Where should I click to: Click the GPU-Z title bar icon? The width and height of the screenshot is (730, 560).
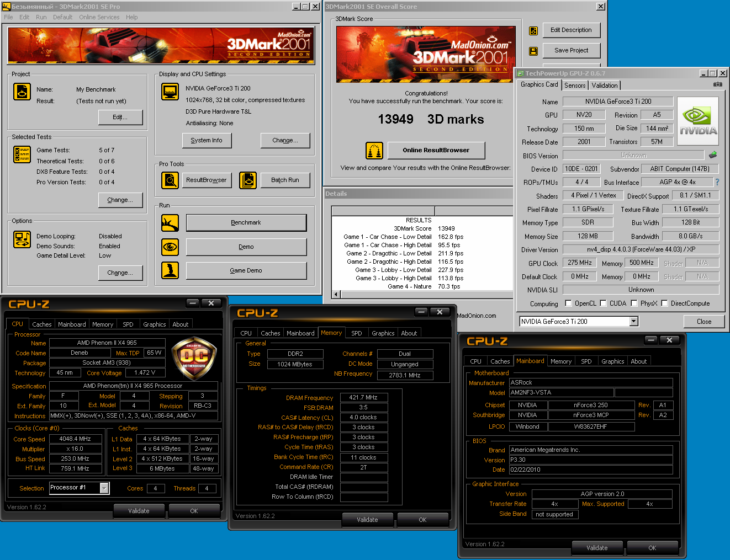520,73
